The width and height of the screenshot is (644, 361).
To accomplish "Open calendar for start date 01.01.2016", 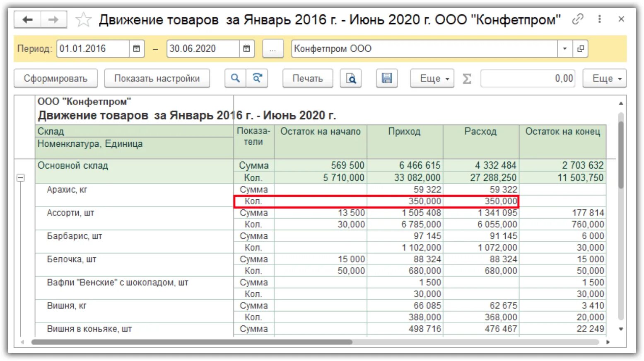I will point(136,48).
